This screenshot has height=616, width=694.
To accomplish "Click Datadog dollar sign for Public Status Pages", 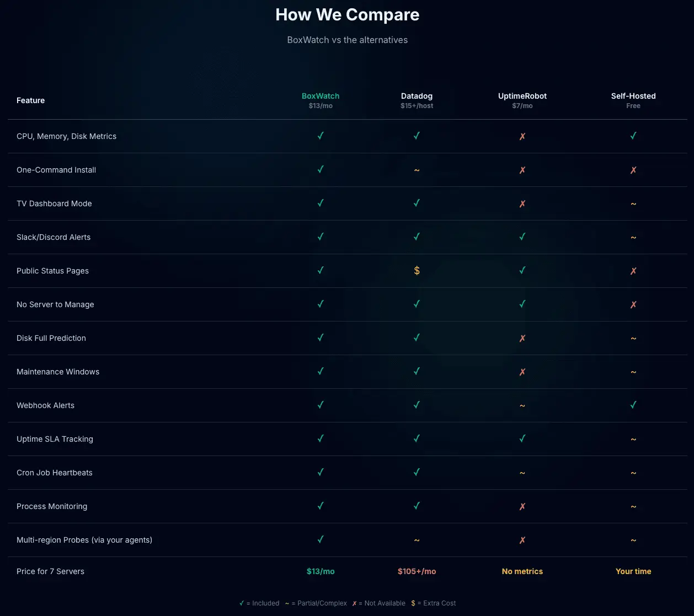I will (x=417, y=270).
